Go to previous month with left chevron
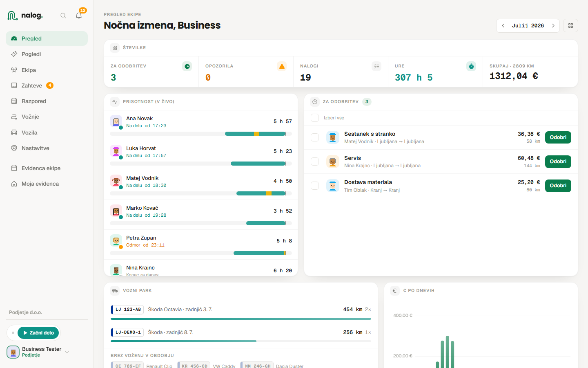The height and width of the screenshot is (368, 588). (x=503, y=25)
